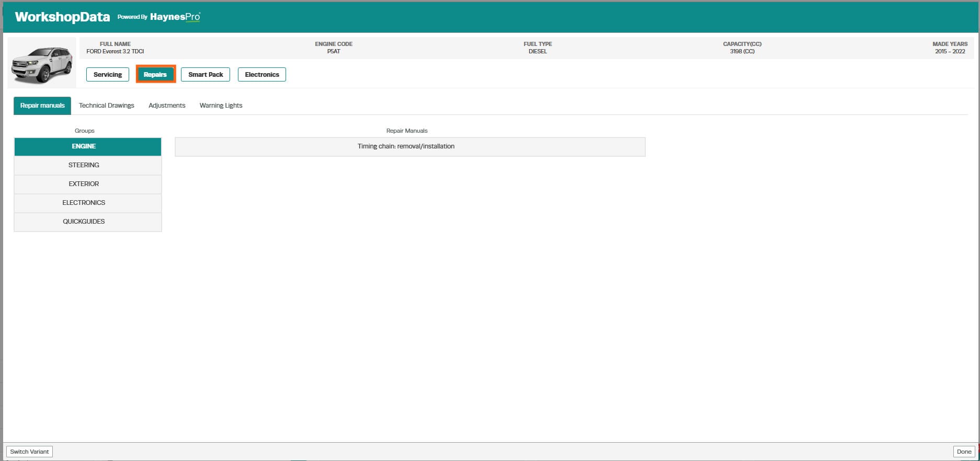
Task: Select the Repairs button
Action: [155, 75]
